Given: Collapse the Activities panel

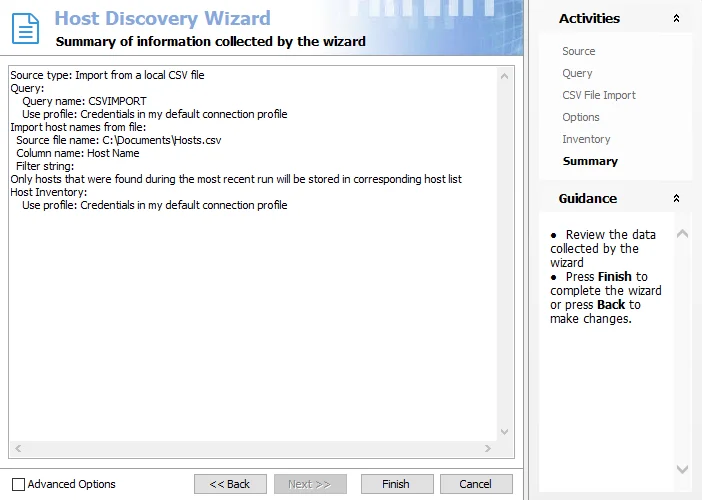Looking at the screenshot, I should [676, 18].
